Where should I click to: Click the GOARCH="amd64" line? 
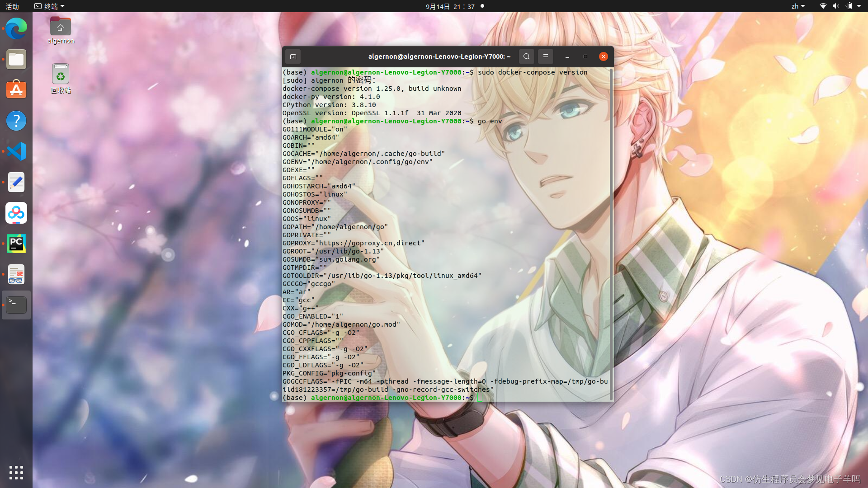coord(311,137)
